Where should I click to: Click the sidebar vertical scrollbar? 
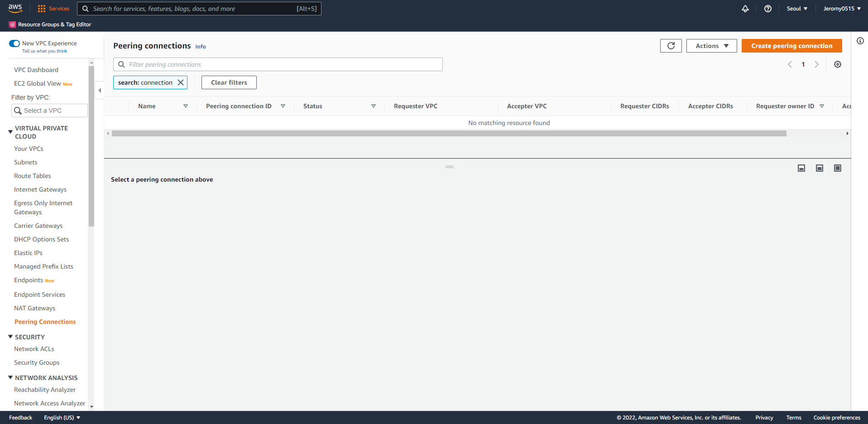91,146
